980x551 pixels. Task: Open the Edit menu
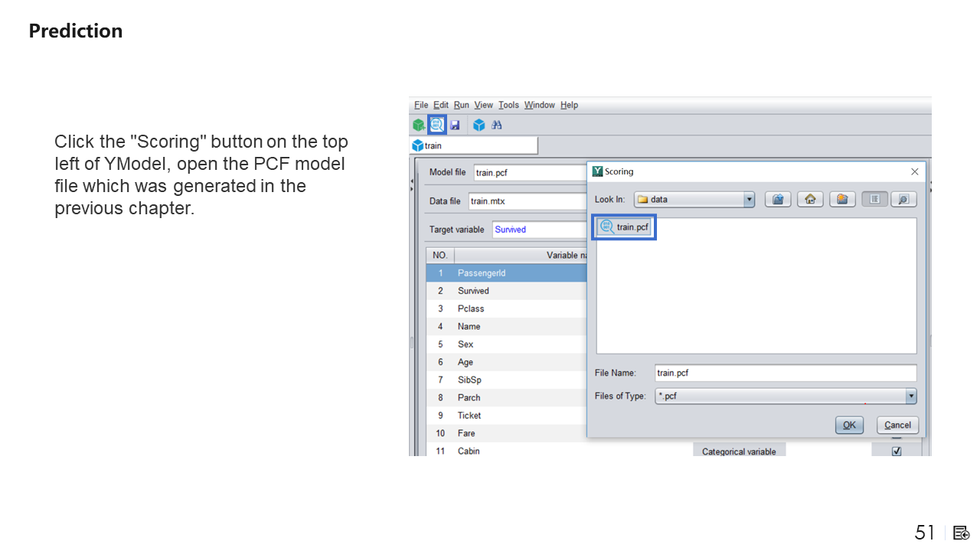click(x=441, y=105)
